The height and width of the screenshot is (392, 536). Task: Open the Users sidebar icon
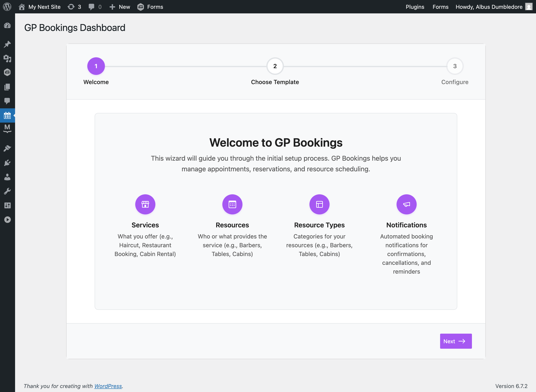(x=7, y=177)
